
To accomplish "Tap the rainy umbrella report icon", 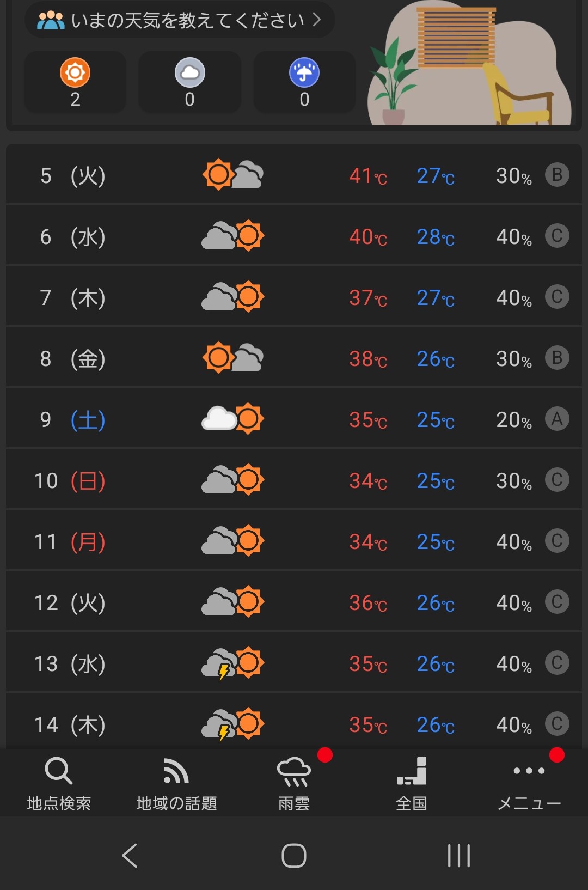I will [304, 73].
